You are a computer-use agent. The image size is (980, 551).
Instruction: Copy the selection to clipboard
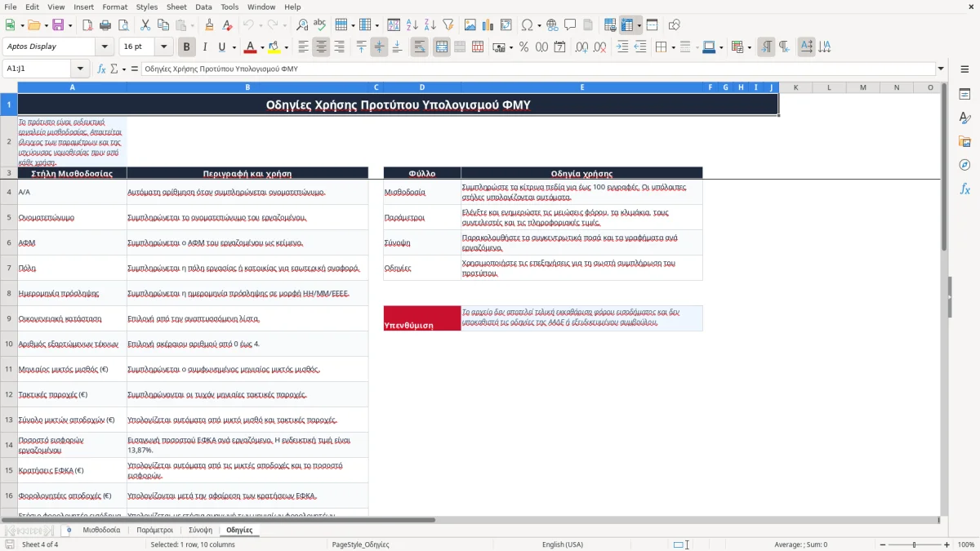click(x=163, y=25)
